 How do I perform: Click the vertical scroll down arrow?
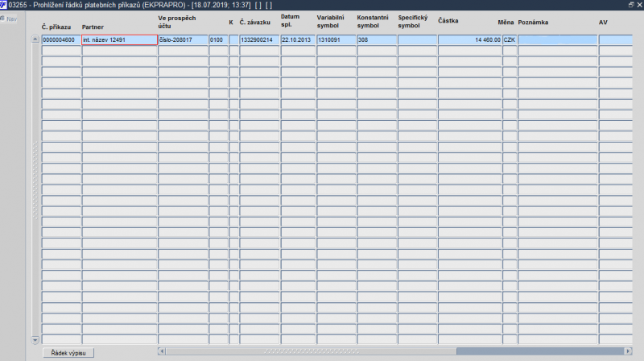pos(35,340)
